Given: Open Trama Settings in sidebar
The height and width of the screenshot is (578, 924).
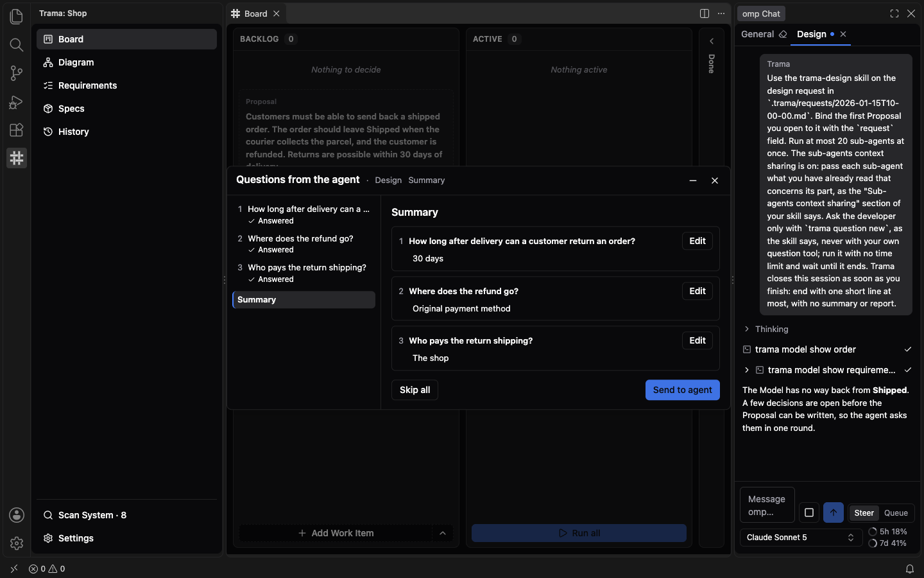Looking at the screenshot, I should tap(126, 538).
